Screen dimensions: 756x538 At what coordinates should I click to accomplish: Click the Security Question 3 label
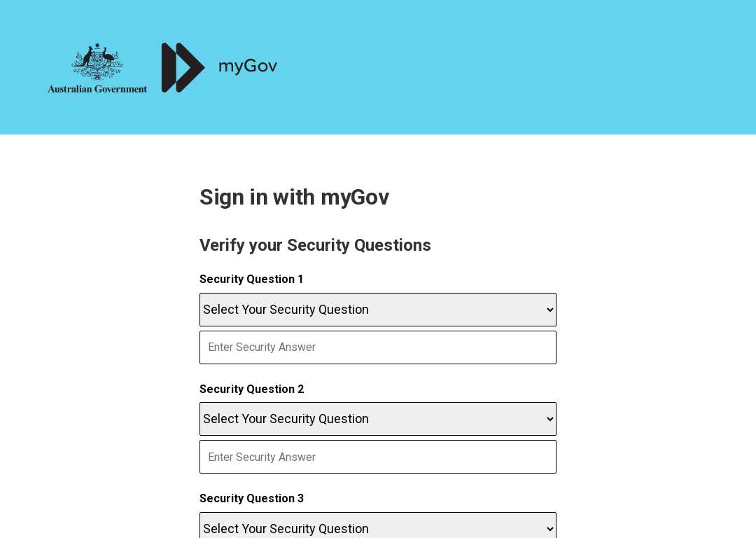click(252, 499)
